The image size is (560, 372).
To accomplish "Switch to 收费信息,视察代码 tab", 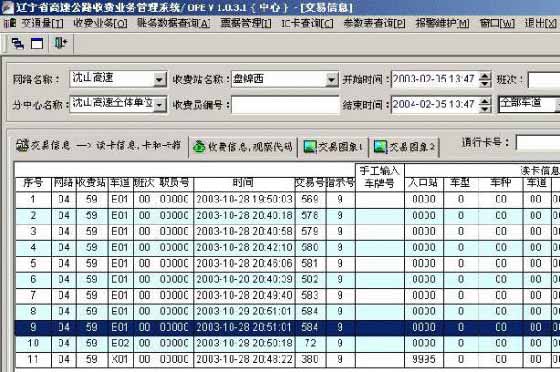I will click(x=243, y=146).
